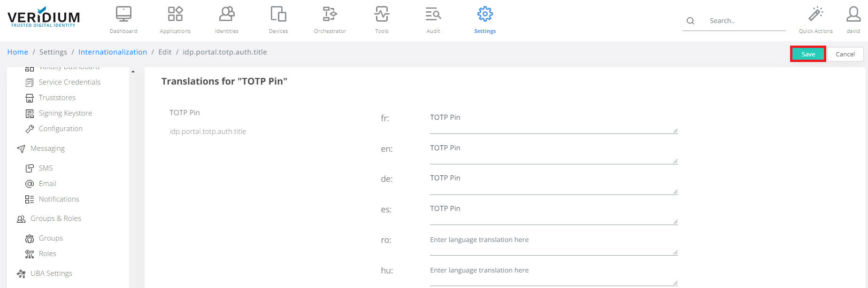The height and width of the screenshot is (288, 868).
Task: Click the Quick Actions magic wand icon
Action: [x=815, y=15]
